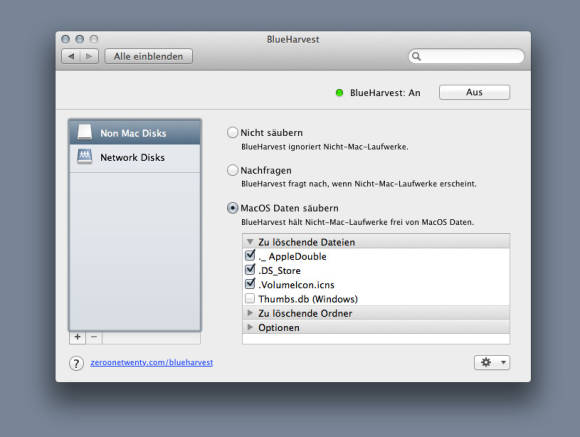
Task: Add a disk with the plus button
Action: [77, 337]
